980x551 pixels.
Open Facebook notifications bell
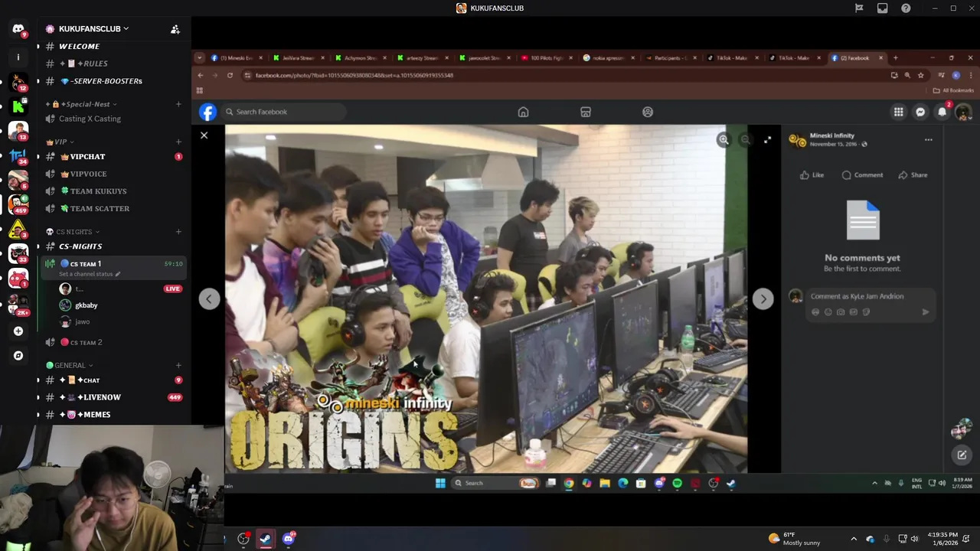(x=942, y=112)
